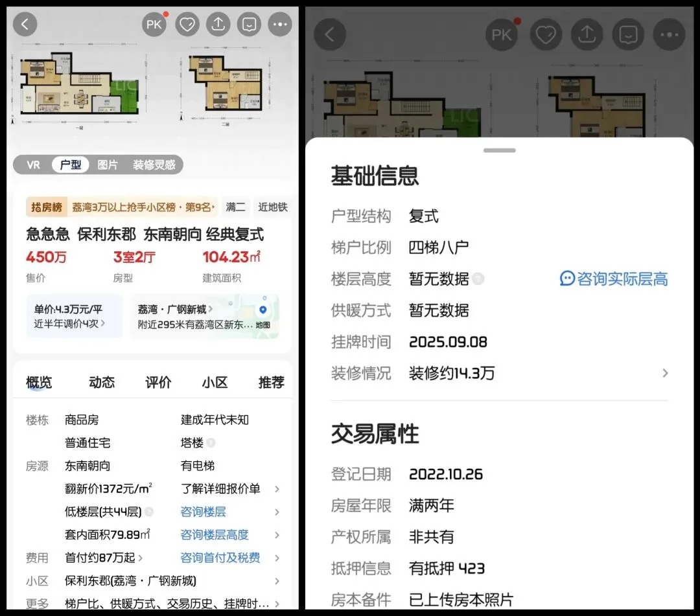The height and width of the screenshot is (616, 700).
Task: Open the PK compare button in left listing
Action: pyautogui.click(x=154, y=24)
